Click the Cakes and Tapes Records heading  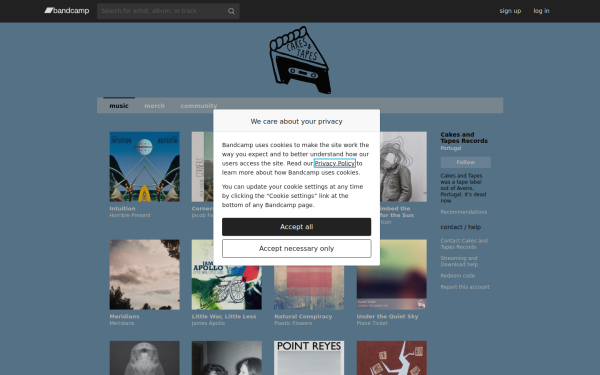(x=464, y=138)
